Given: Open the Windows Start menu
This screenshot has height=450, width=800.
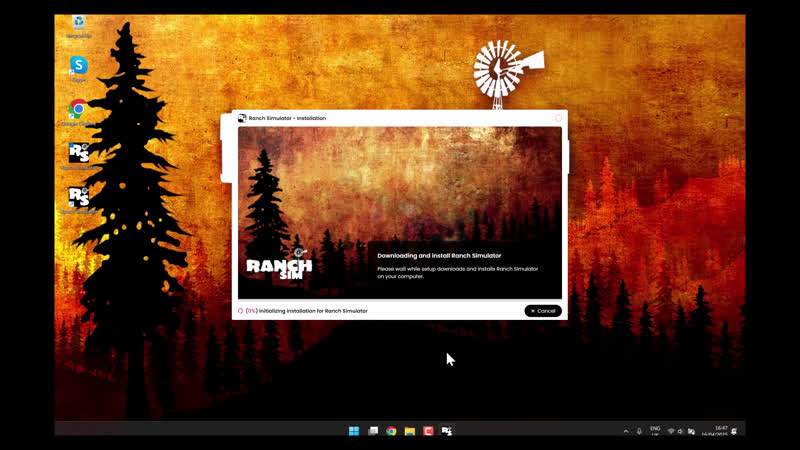Looking at the screenshot, I should click(x=354, y=431).
